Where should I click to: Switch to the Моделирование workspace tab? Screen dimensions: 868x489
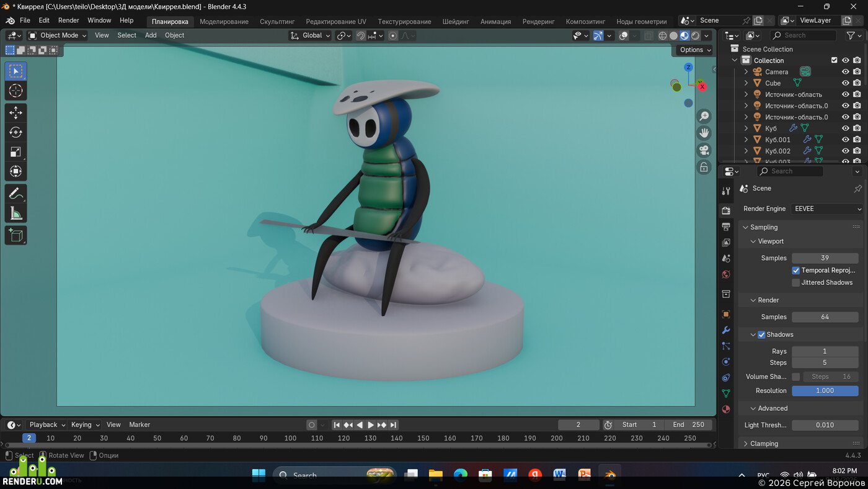point(224,22)
